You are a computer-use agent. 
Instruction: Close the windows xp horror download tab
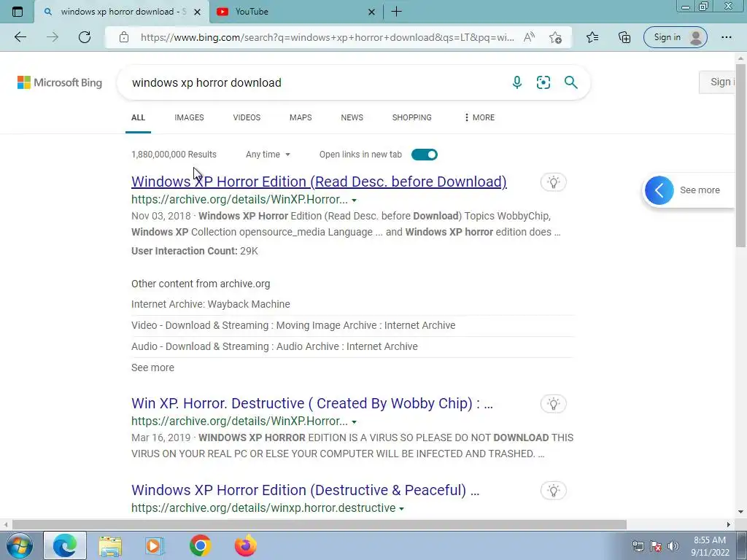click(x=197, y=12)
